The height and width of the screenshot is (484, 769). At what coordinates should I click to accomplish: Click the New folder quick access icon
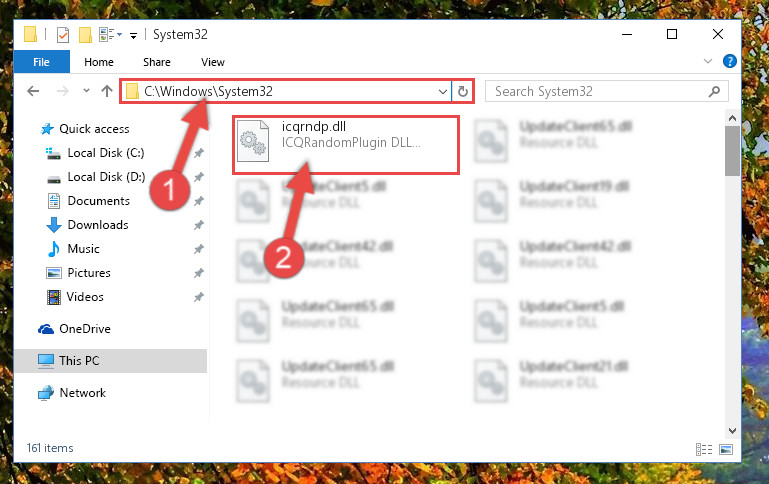click(x=85, y=35)
